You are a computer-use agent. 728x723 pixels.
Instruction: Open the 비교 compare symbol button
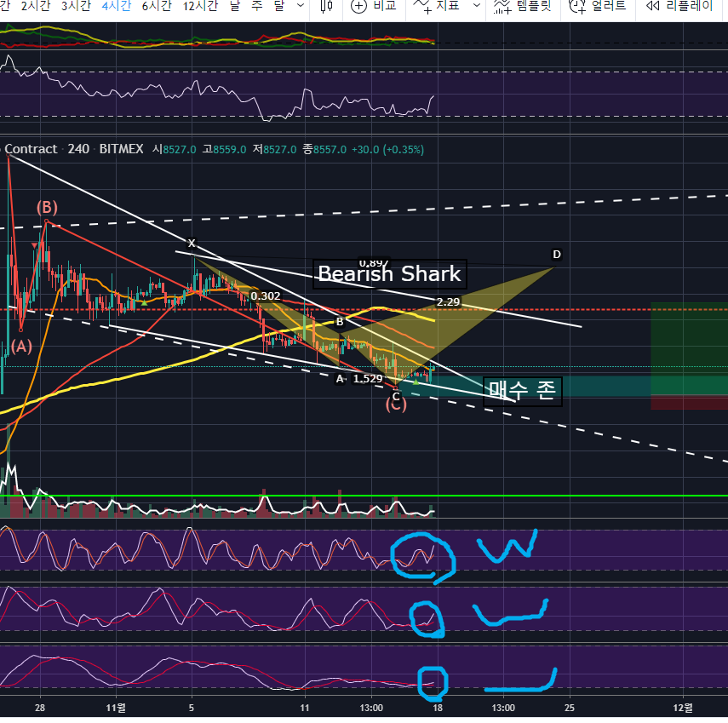click(374, 6)
